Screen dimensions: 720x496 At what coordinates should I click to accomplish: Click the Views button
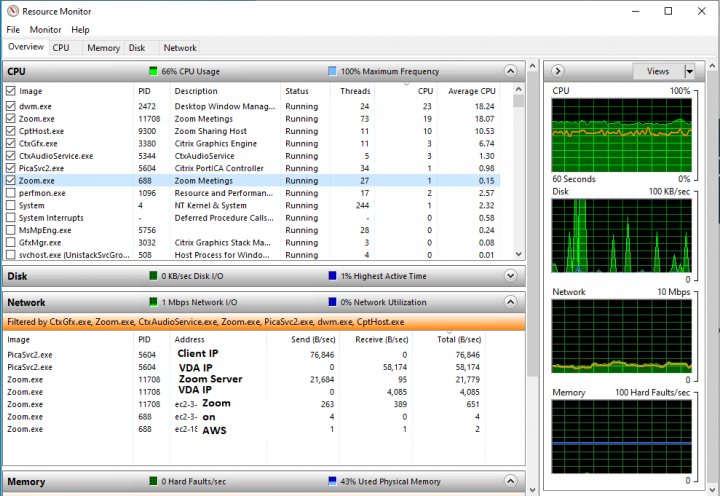[x=658, y=71]
